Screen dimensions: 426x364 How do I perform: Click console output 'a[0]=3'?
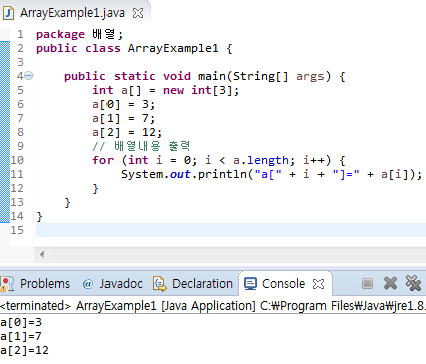click(21, 322)
